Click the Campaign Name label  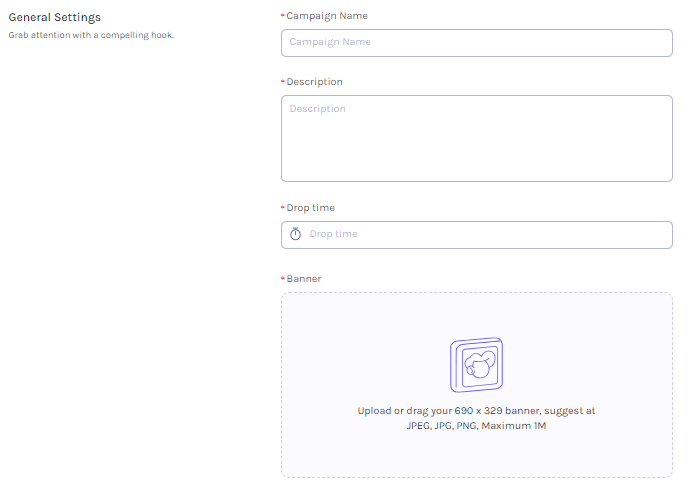tap(327, 16)
